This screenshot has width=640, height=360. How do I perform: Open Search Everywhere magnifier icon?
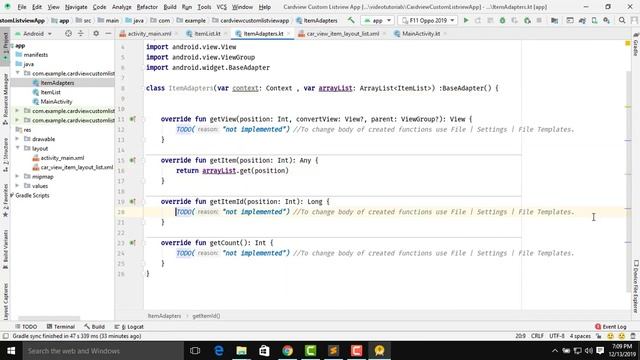coord(622,20)
